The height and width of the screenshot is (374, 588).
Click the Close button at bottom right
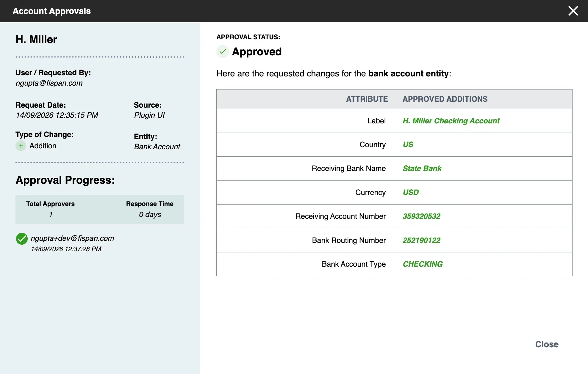pyautogui.click(x=547, y=344)
